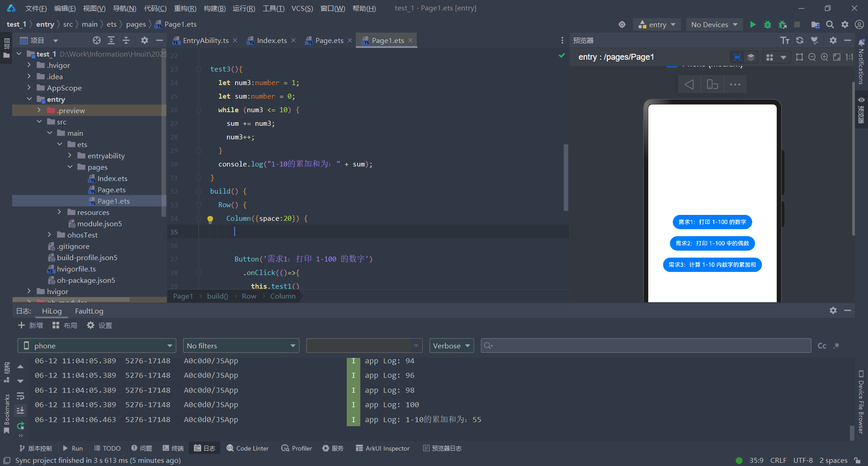Refresh the previewer with the reload icon

tap(800, 40)
